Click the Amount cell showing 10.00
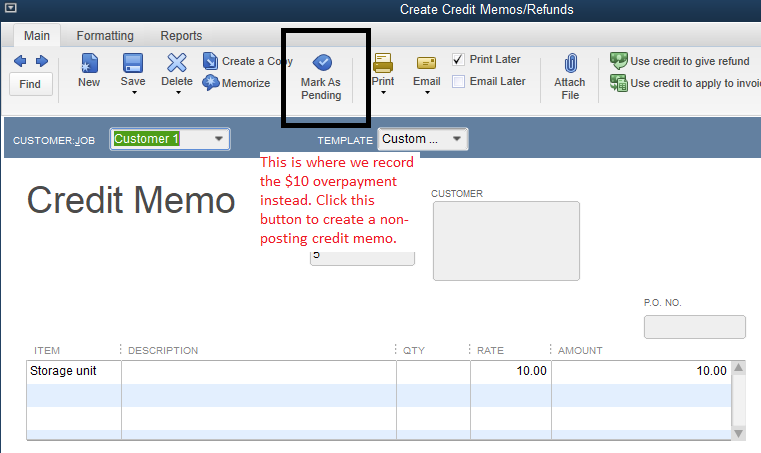 (x=641, y=371)
